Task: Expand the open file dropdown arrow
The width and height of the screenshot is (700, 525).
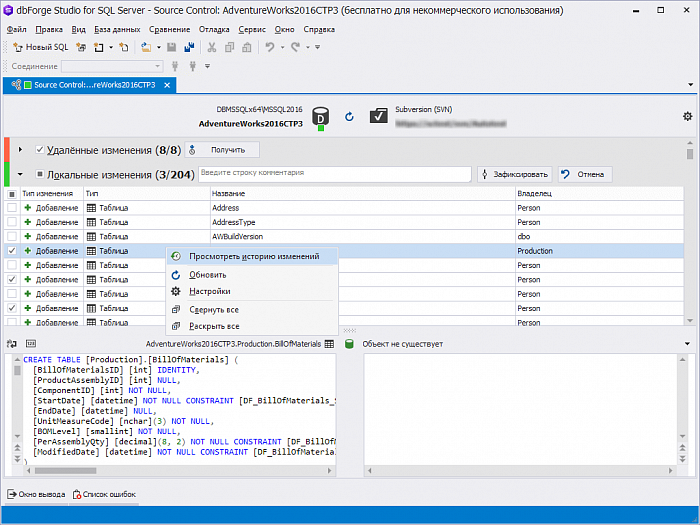Action: [x=158, y=47]
